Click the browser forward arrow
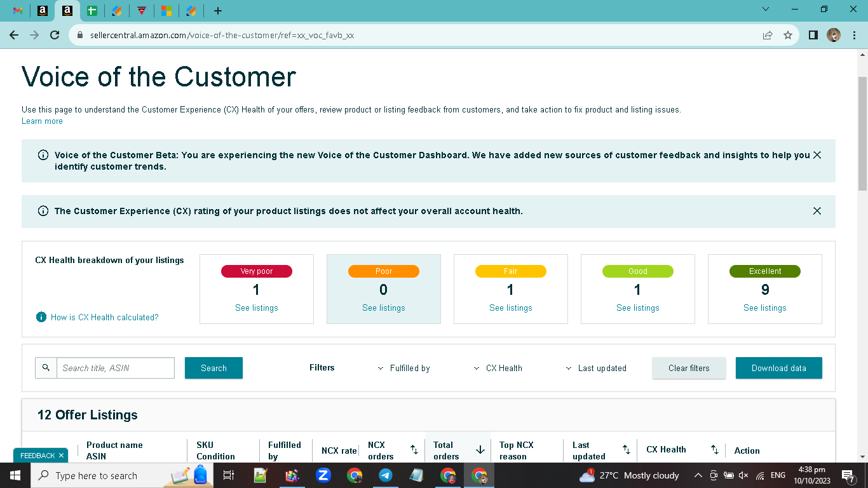The height and width of the screenshot is (488, 868). pos(34,35)
